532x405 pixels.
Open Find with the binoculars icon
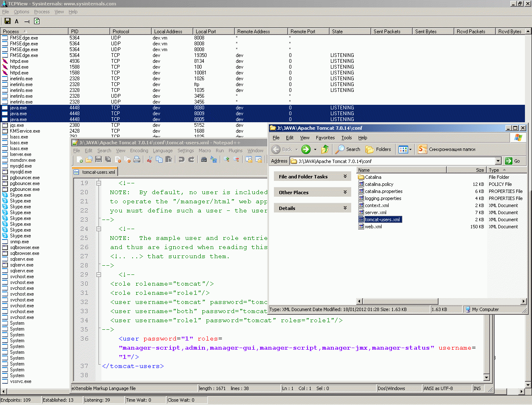tap(204, 159)
